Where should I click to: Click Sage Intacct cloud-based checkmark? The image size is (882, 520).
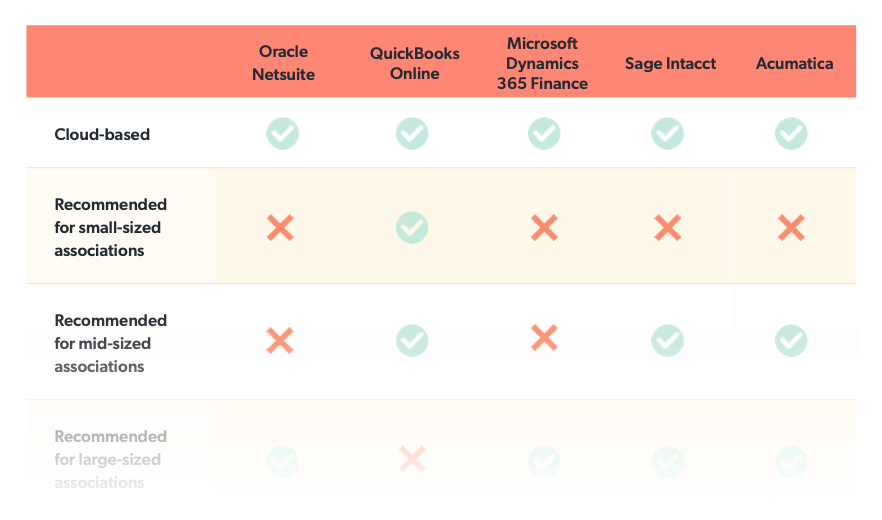pyautogui.click(x=668, y=133)
